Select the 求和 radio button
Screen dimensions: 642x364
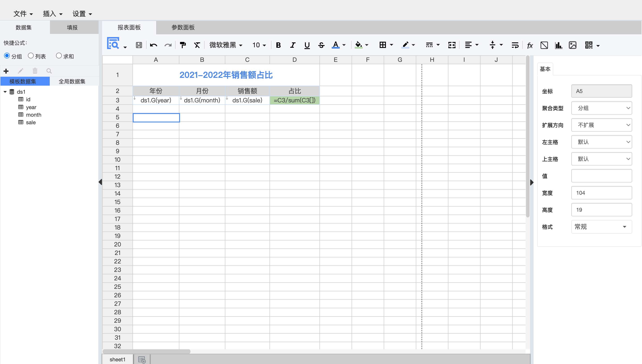59,56
